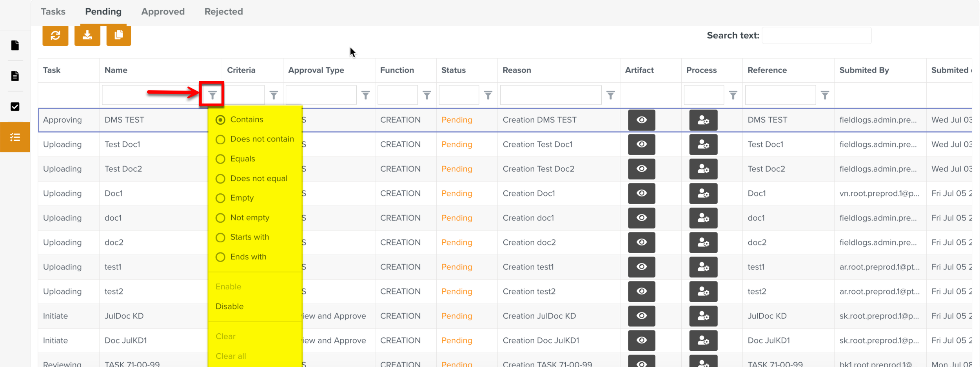The image size is (980, 367).
Task: Click the orange copy documents button
Action: click(x=118, y=36)
